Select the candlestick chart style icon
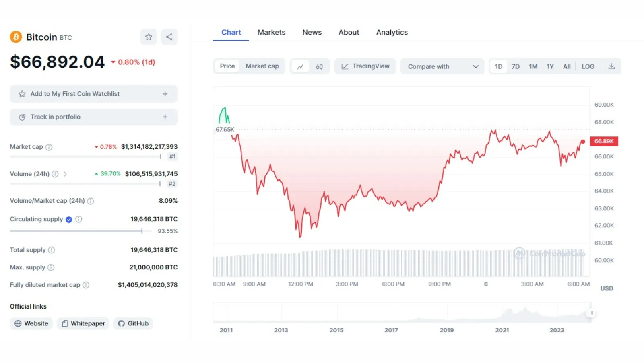 [x=319, y=66]
